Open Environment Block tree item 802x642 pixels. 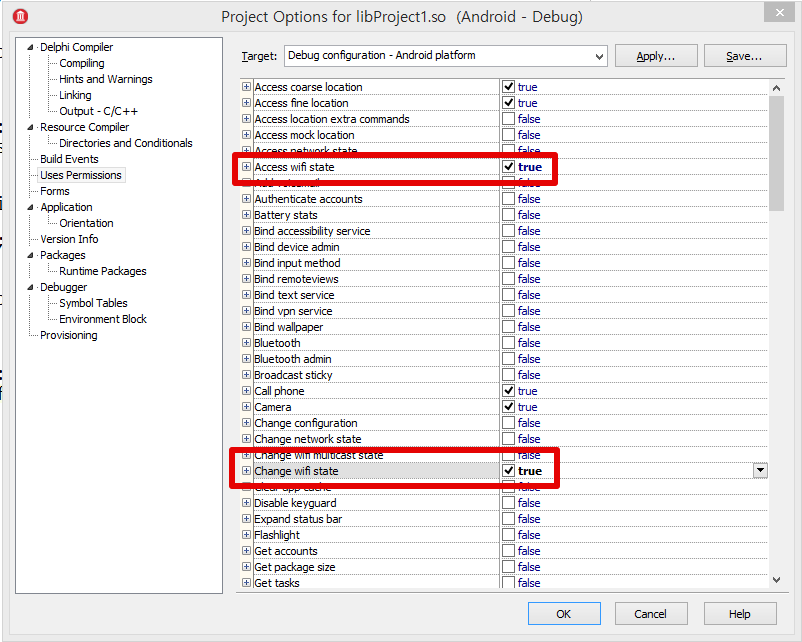pyautogui.click(x=103, y=319)
